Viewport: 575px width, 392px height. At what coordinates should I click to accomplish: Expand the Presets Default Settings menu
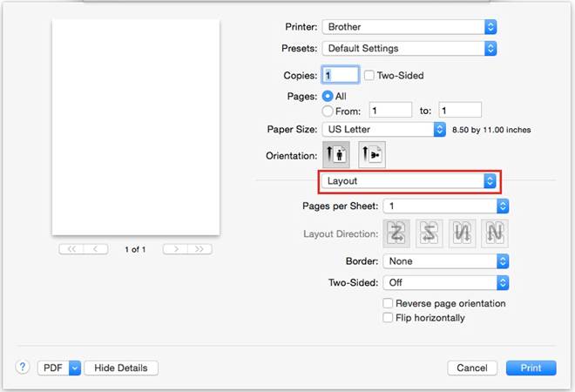(x=409, y=49)
